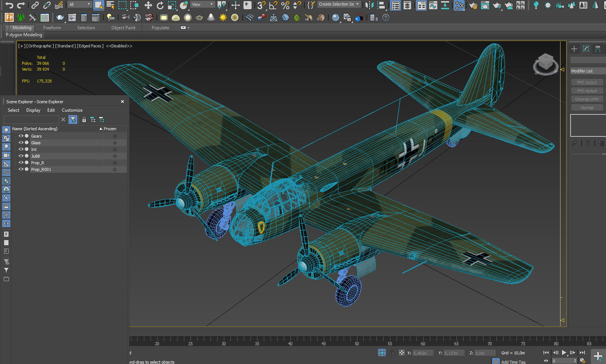Open Rendered Frame Window icon
The width and height of the screenshot is (606, 364).
point(485,5)
